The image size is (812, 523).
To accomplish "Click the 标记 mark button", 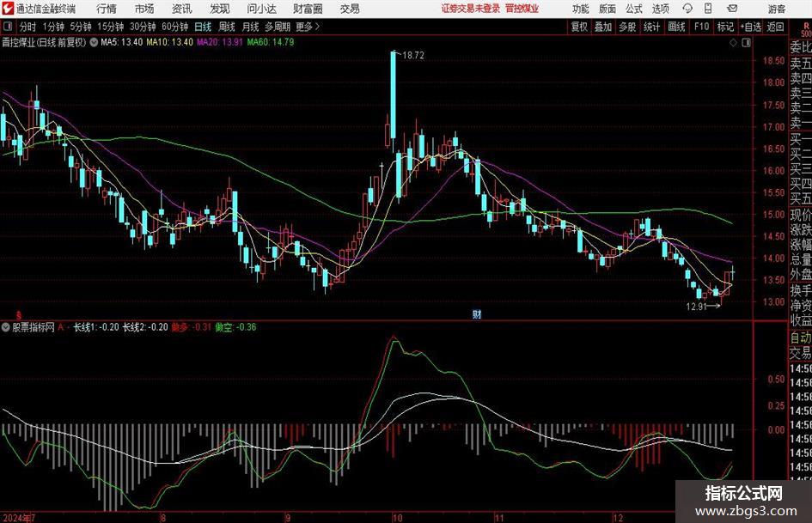I will pos(725,27).
